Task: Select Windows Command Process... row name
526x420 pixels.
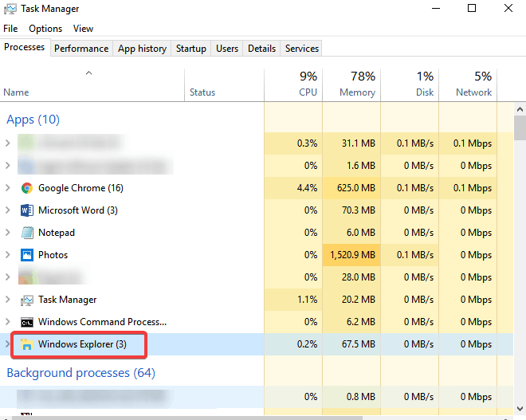Action: click(x=102, y=322)
